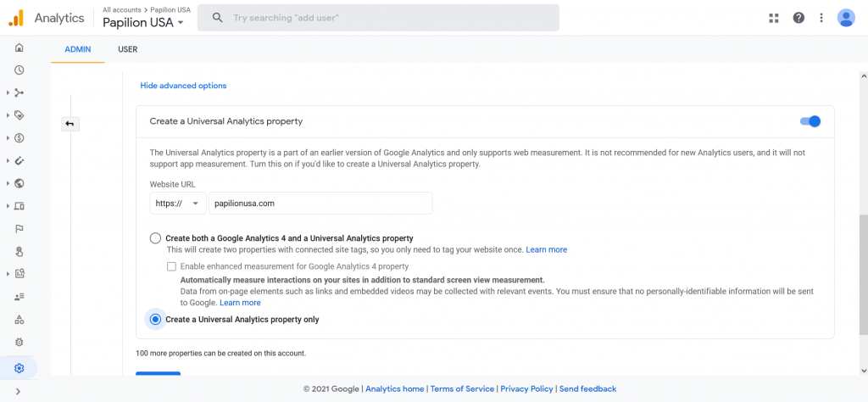
Task: Select the Tech devices icon
Action: click(19, 206)
